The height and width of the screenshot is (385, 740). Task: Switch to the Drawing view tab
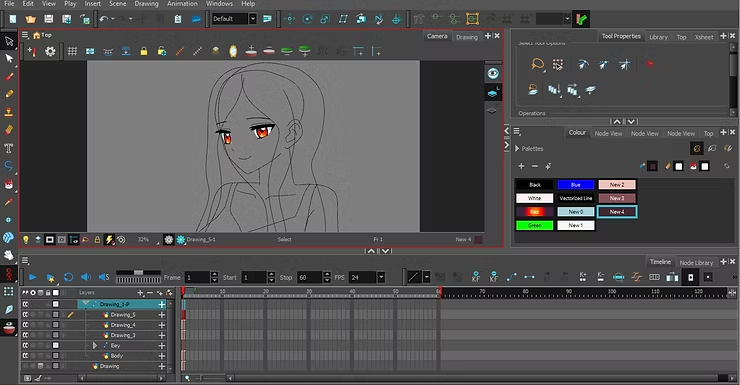click(x=467, y=37)
